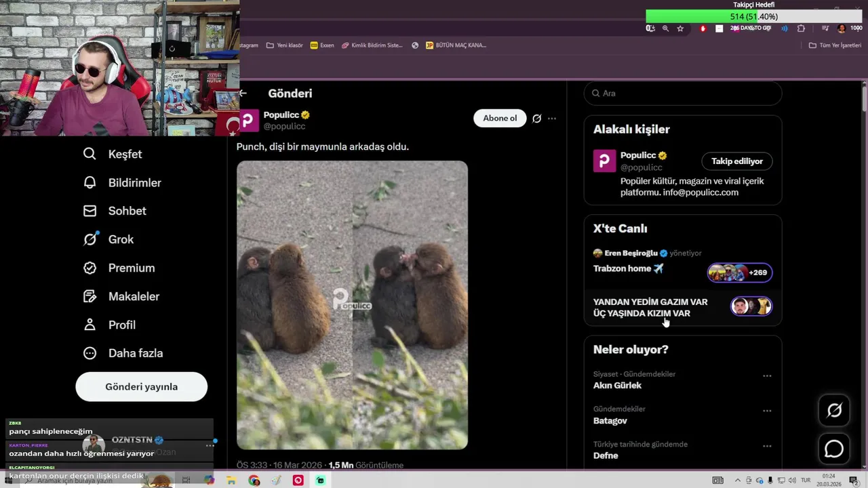Viewport: 868px width, 488px height.
Task: Open Tüm Yer İşaretleri folder
Action: pos(835,45)
